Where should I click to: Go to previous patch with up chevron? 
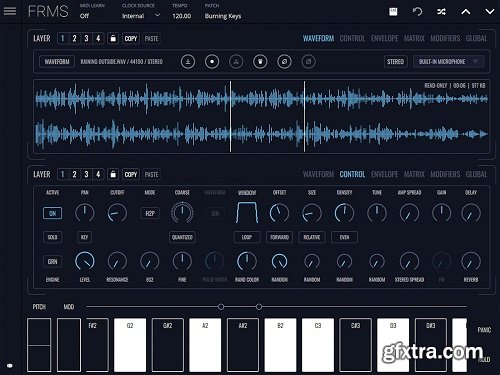pyautogui.click(x=466, y=12)
